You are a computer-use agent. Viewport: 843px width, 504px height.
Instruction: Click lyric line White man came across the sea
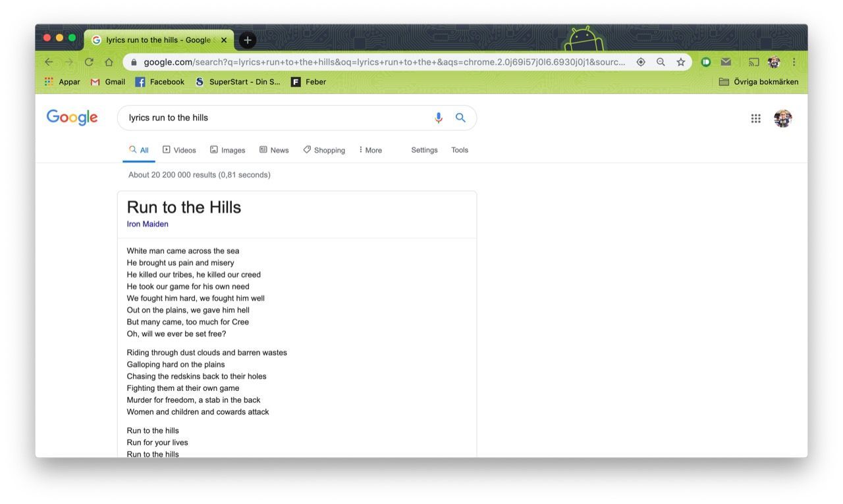(183, 251)
